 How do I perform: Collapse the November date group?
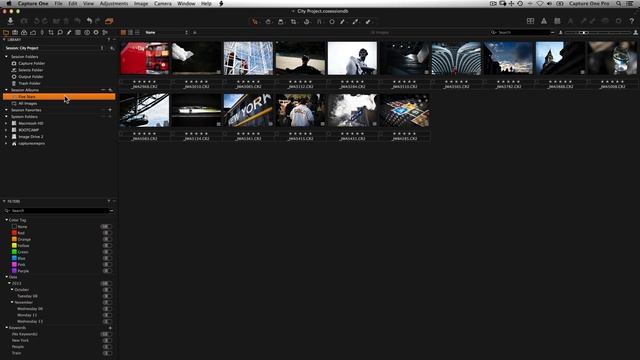[12, 302]
